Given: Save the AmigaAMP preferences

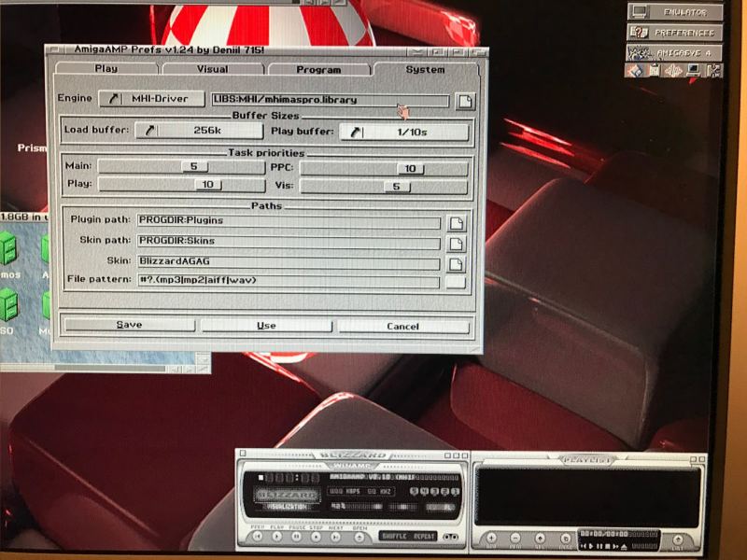Looking at the screenshot, I should coord(130,324).
